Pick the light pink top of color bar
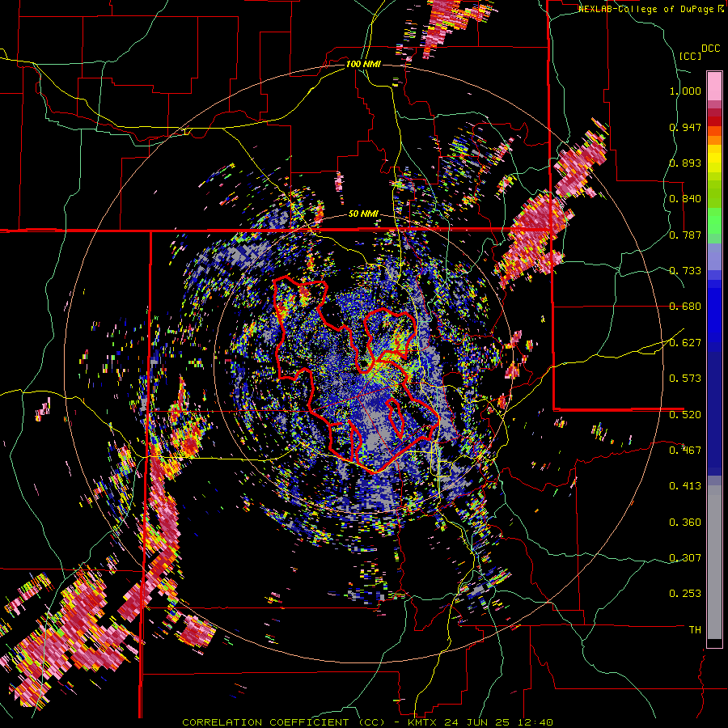This screenshot has height=728, width=728. pos(714,86)
